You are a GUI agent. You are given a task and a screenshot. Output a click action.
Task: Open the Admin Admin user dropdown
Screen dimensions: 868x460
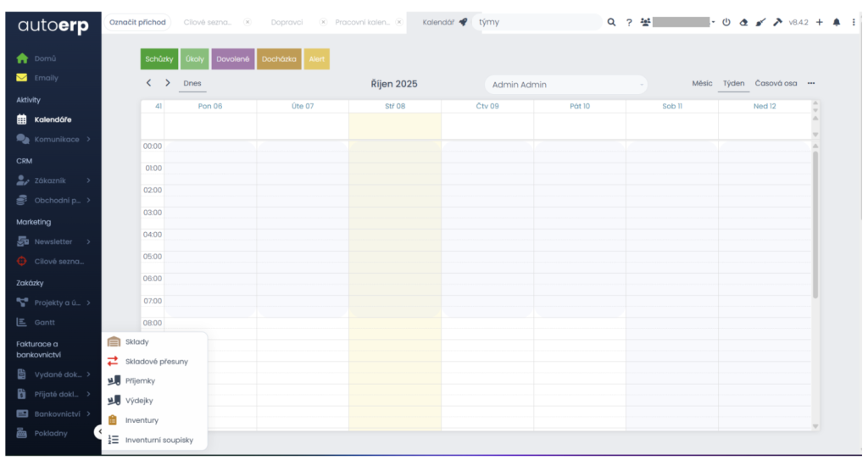click(x=565, y=85)
